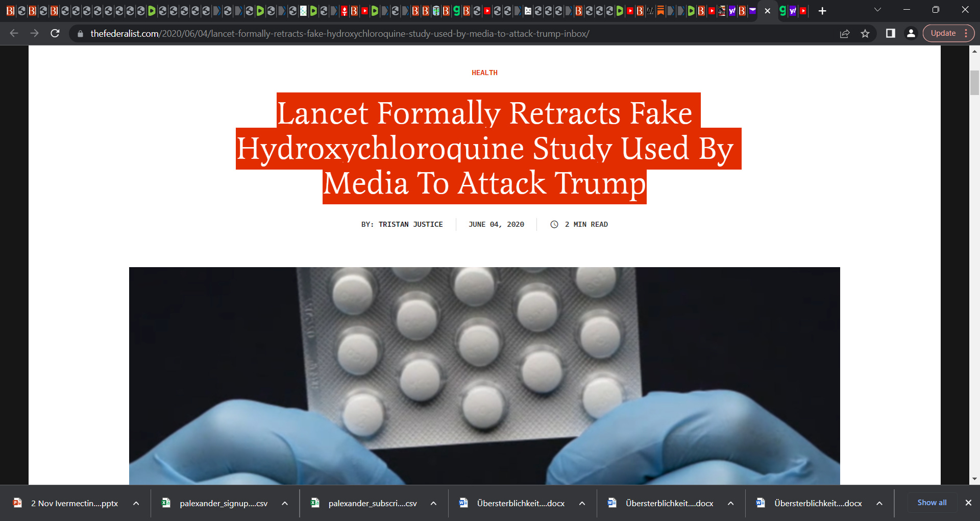
Task: Reload the current page
Action: [55, 34]
